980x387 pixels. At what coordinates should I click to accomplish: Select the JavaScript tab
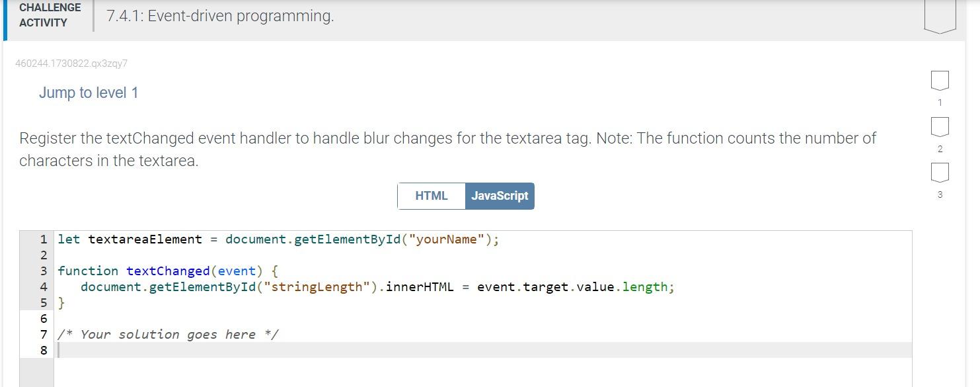(500, 195)
